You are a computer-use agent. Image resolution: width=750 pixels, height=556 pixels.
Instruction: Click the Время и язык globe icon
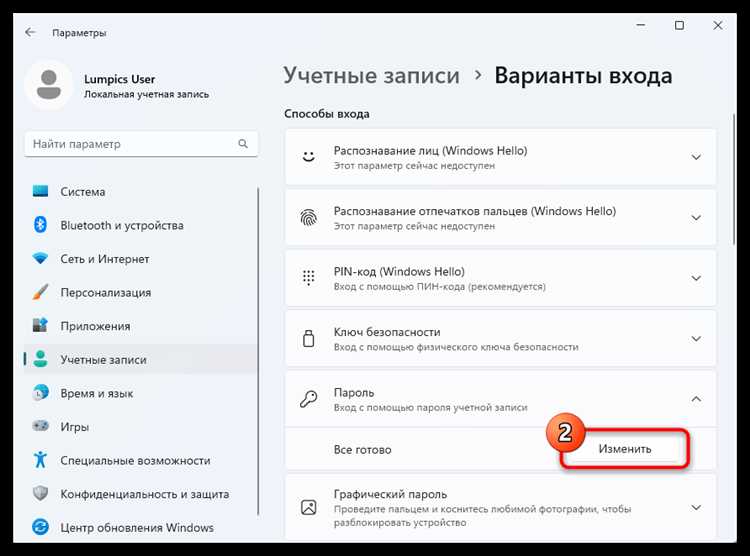[40, 392]
